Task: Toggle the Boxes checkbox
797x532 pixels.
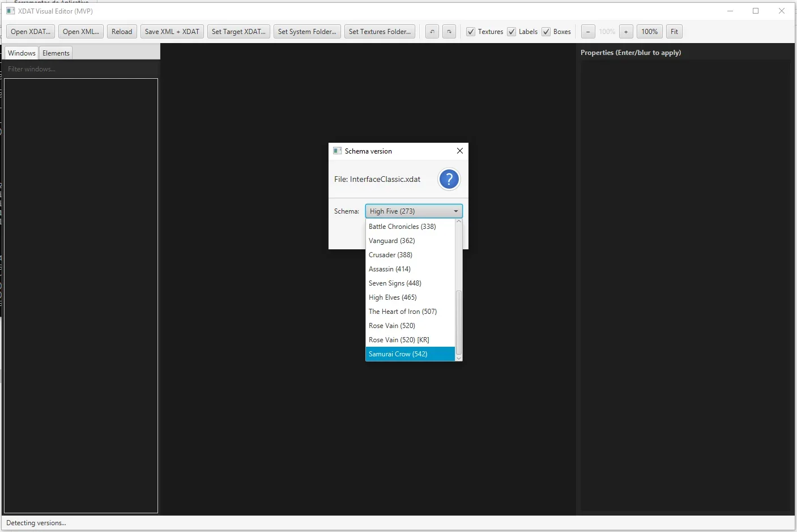Action: (x=546, y=32)
